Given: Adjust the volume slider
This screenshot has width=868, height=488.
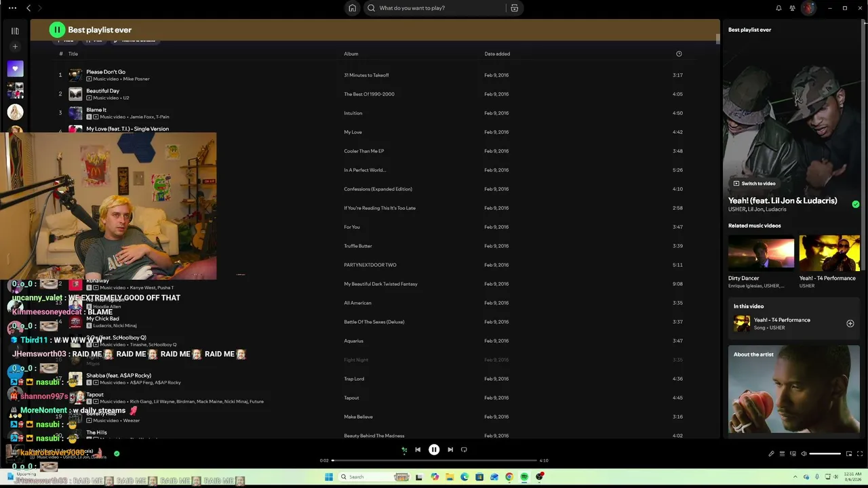Looking at the screenshot, I should pyautogui.click(x=825, y=453).
